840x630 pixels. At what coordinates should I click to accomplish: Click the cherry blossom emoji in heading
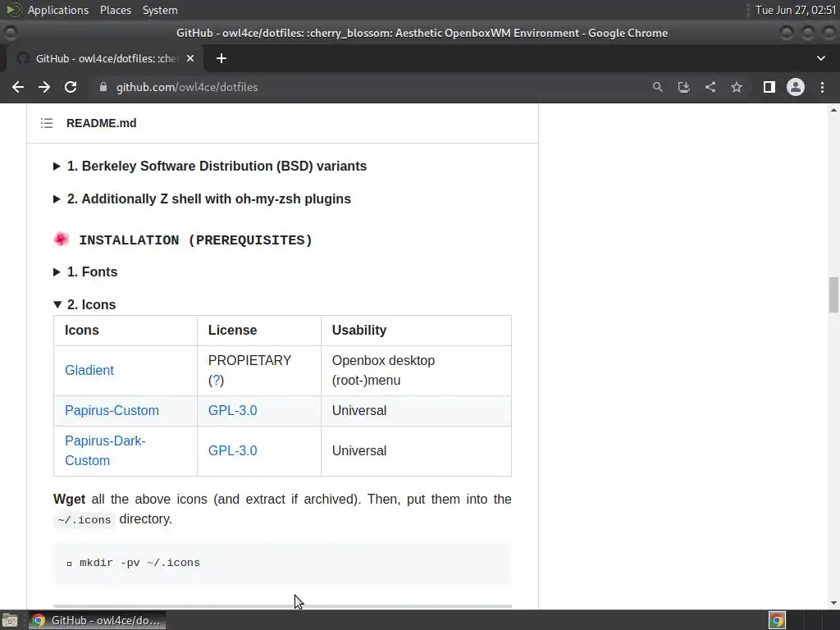(x=62, y=239)
